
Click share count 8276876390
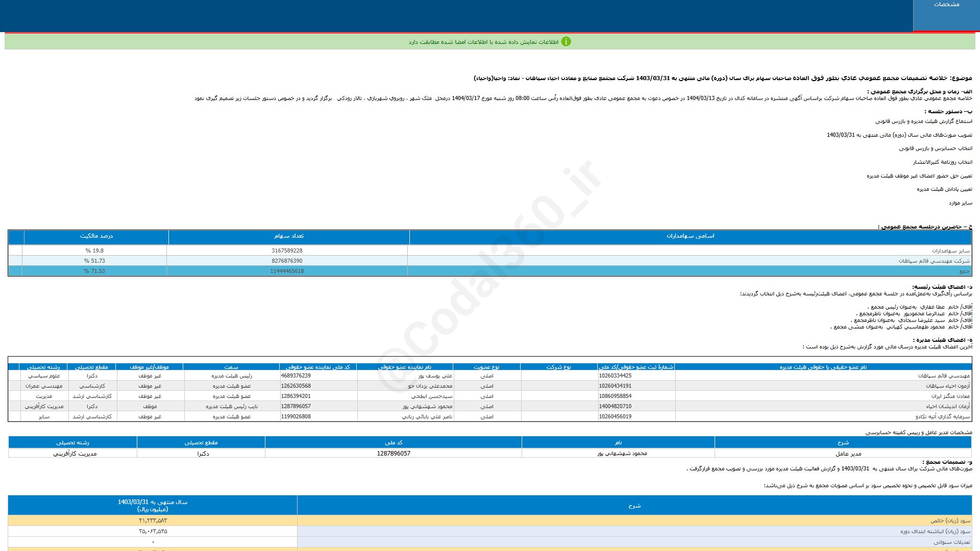pos(287,261)
